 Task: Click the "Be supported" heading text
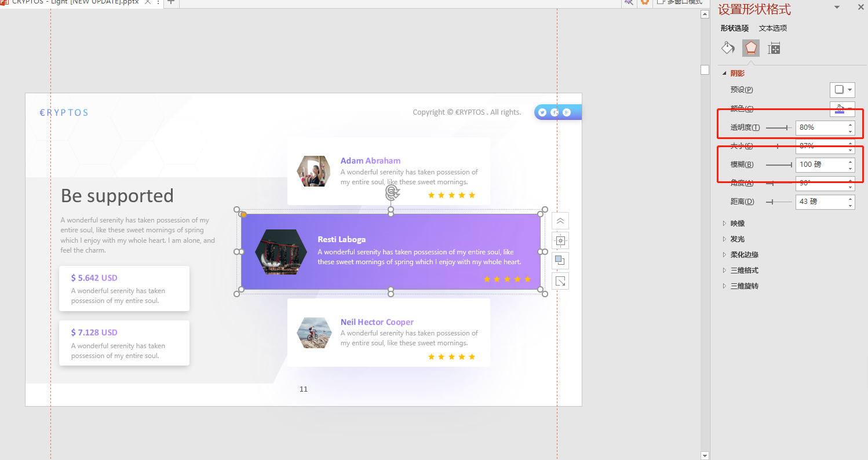click(x=117, y=196)
